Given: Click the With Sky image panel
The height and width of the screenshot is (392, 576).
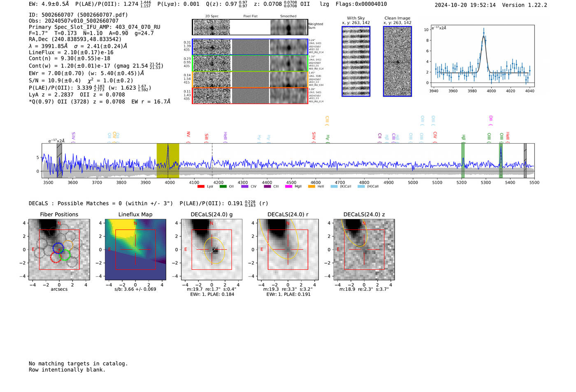Looking at the screenshot, I should (x=356, y=61).
